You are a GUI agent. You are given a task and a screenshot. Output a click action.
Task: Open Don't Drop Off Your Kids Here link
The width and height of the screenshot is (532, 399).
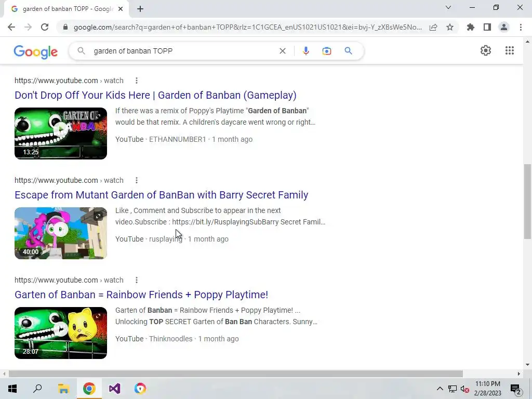pyautogui.click(x=155, y=95)
